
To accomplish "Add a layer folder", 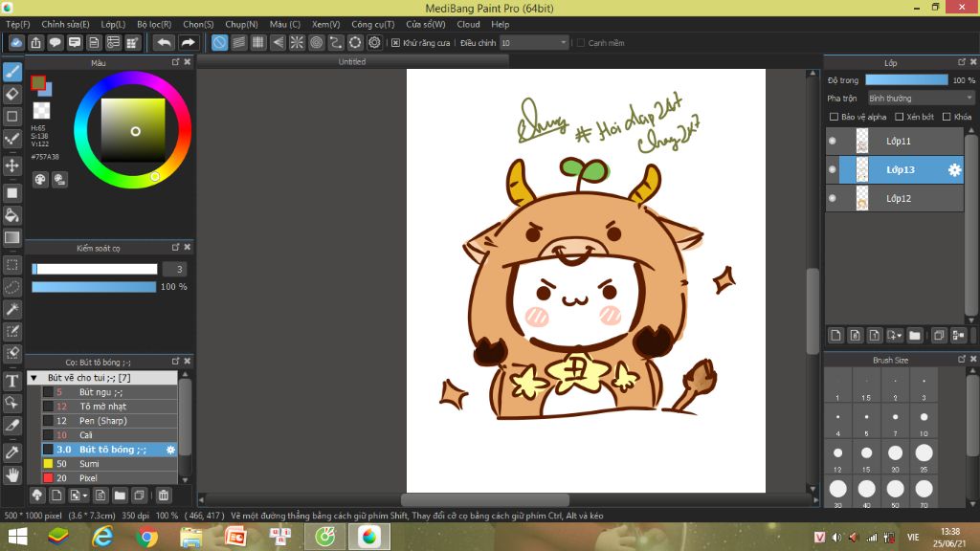I will [x=914, y=336].
